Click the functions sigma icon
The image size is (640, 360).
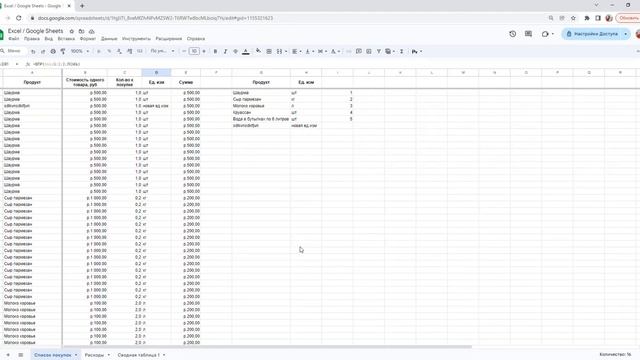click(402, 51)
